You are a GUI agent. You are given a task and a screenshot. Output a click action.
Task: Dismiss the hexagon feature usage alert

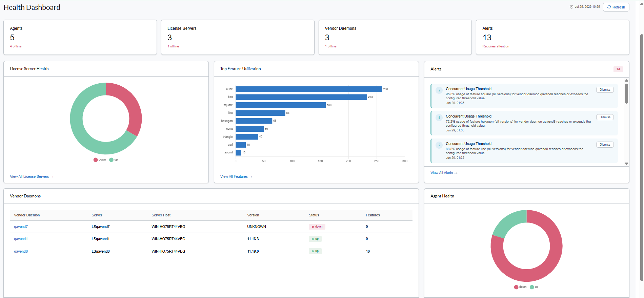[605, 117]
